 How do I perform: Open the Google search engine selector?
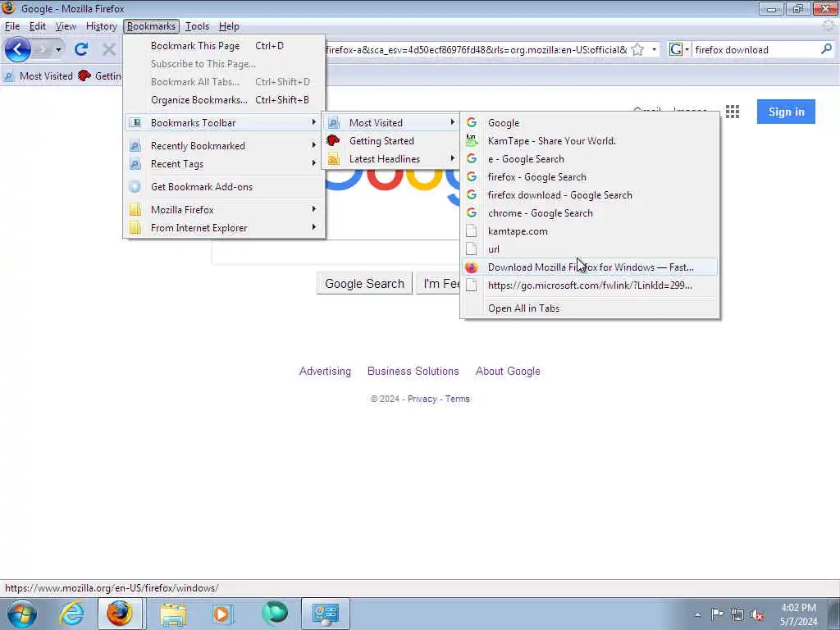click(x=678, y=50)
